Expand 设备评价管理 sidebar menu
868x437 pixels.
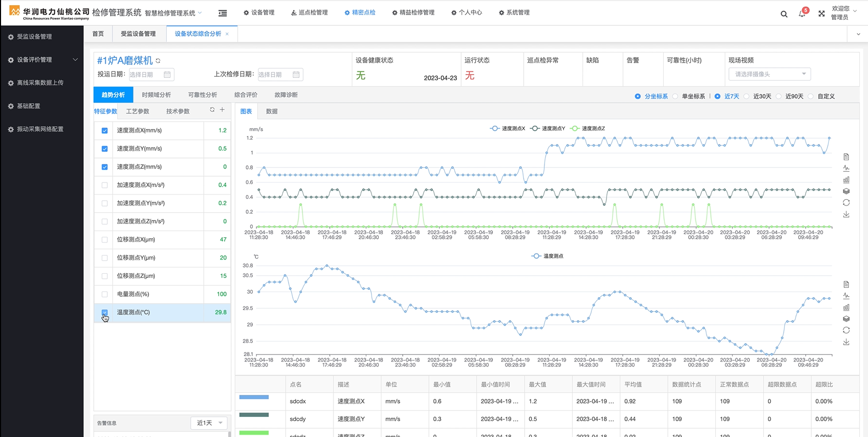point(42,60)
